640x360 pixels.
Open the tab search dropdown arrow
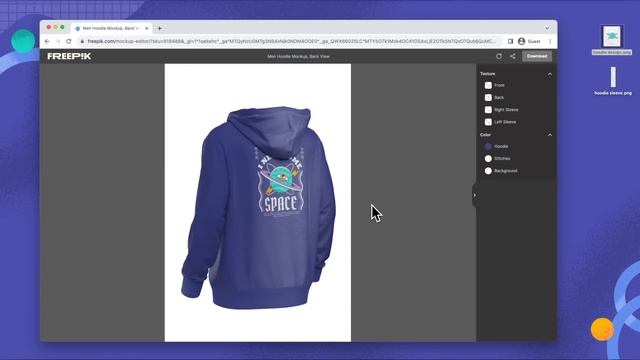pyautogui.click(x=547, y=28)
